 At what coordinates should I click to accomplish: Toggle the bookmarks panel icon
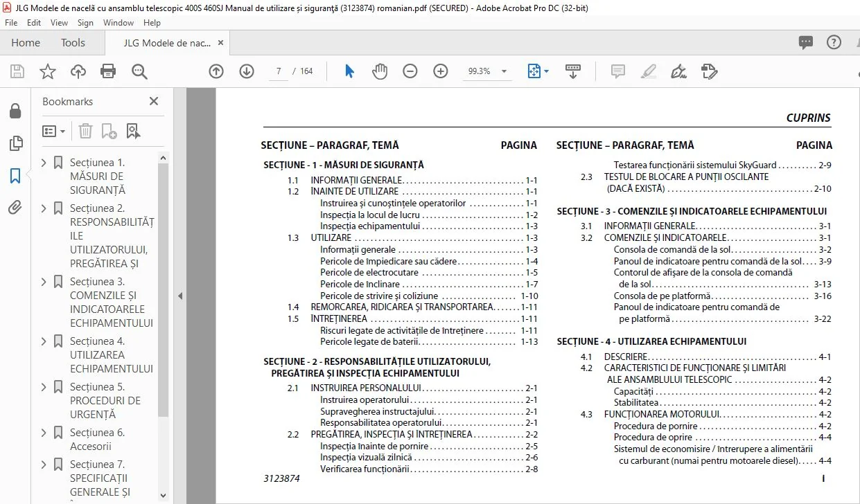point(15,176)
